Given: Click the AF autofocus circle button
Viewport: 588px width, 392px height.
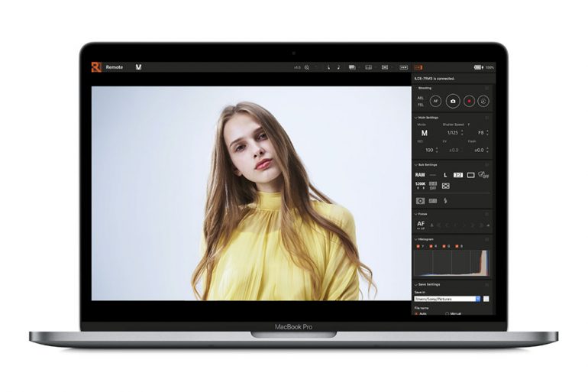Looking at the screenshot, I should (436, 101).
